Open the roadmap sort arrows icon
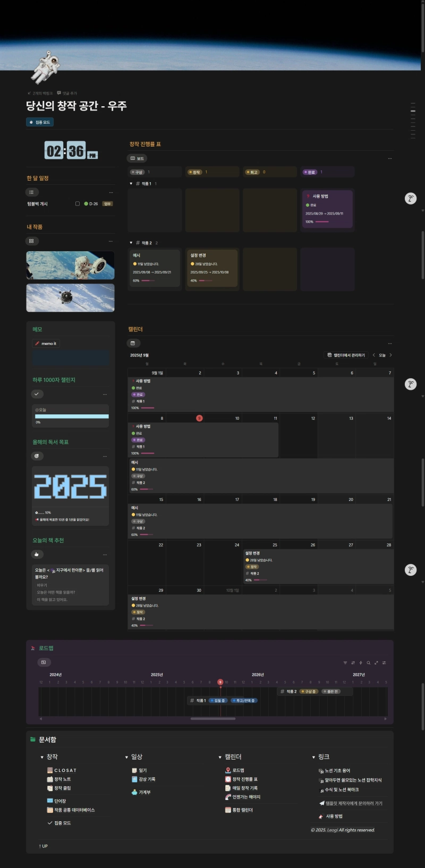The width and height of the screenshot is (425, 868). point(353,662)
